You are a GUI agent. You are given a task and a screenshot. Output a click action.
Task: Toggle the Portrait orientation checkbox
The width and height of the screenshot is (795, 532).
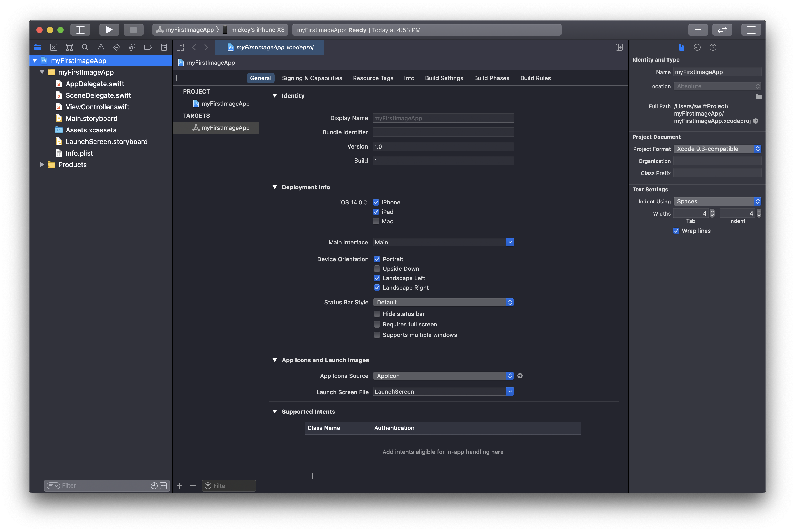click(377, 259)
